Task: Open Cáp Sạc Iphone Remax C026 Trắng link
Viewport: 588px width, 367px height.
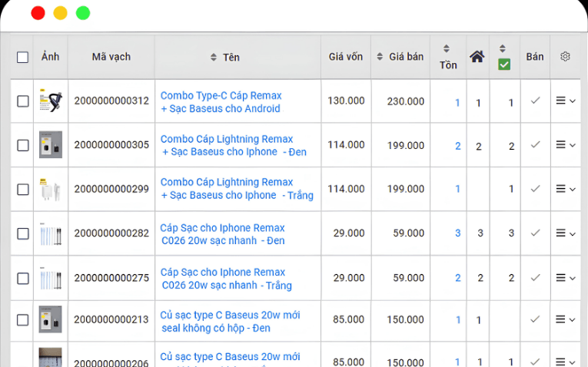Action: click(x=226, y=279)
